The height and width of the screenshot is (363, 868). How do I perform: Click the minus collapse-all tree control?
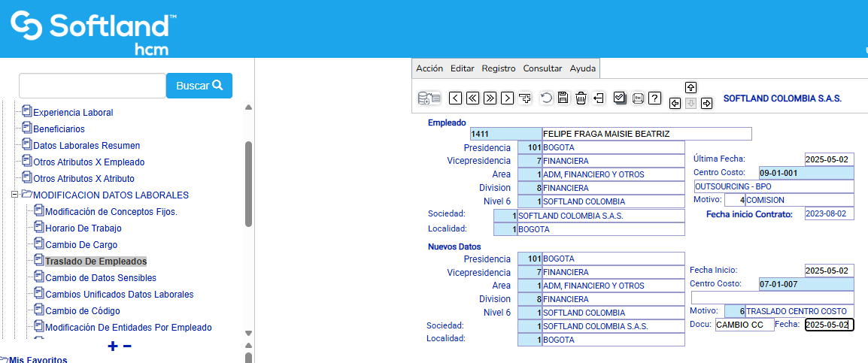coord(127,346)
